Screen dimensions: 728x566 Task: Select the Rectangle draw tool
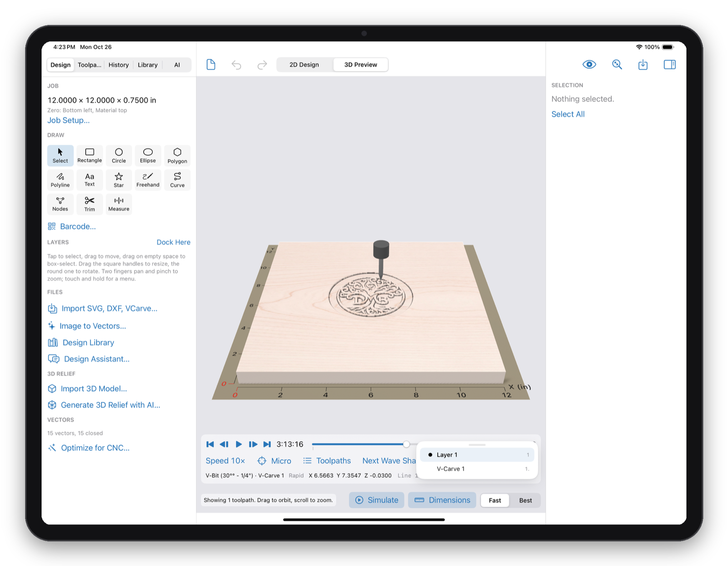[90, 155]
